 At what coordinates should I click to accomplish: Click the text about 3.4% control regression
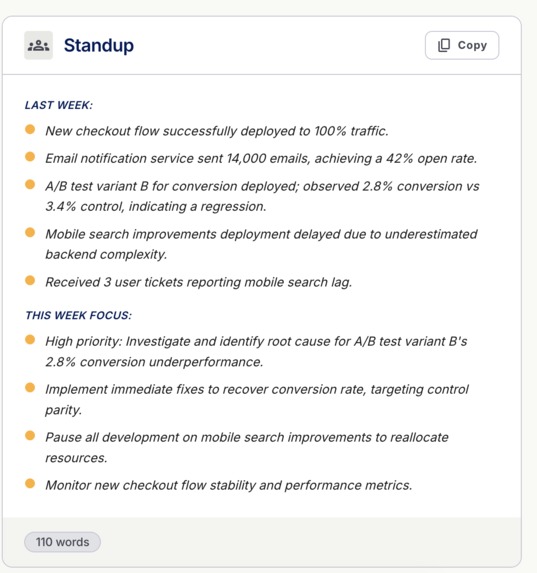click(x=155, y=206)
